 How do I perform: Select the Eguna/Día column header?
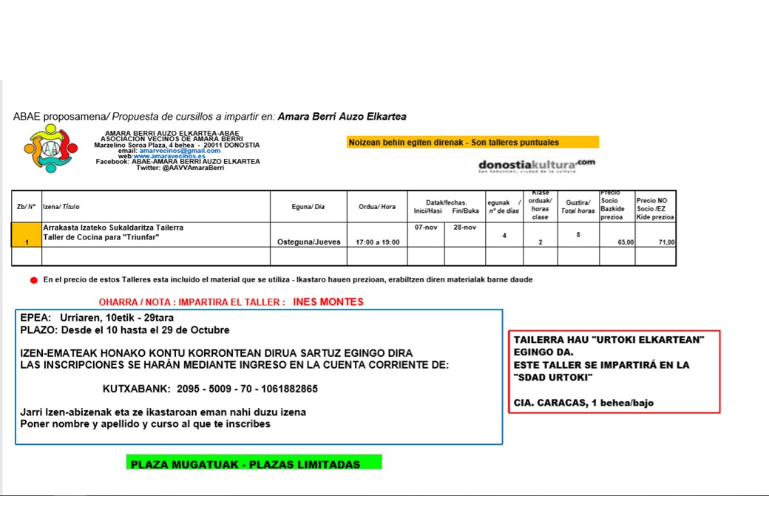point(308,207)
